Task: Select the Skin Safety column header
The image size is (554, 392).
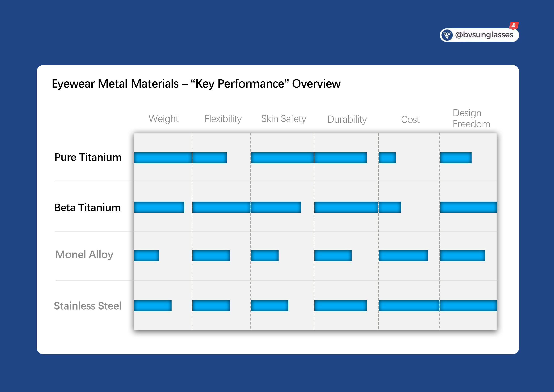Action: [283, 118]
